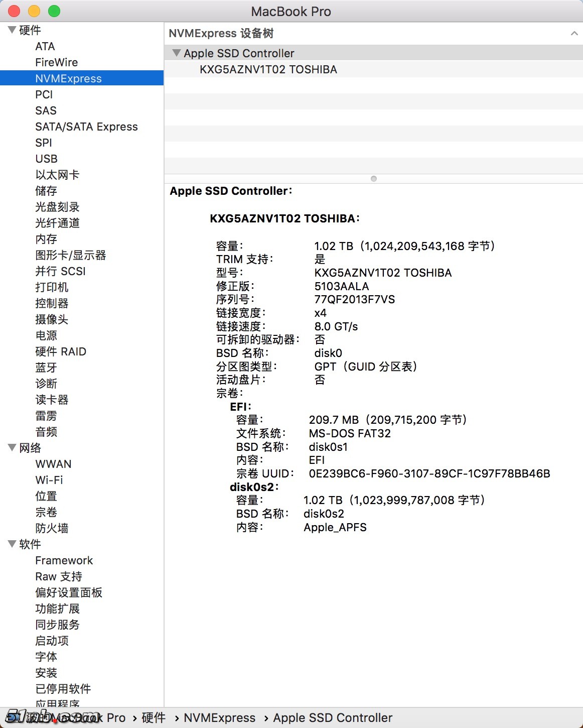Open NVMExpress from the bottom breadcrumb
This screenshot has height=728, width=583.
point(219,717)
